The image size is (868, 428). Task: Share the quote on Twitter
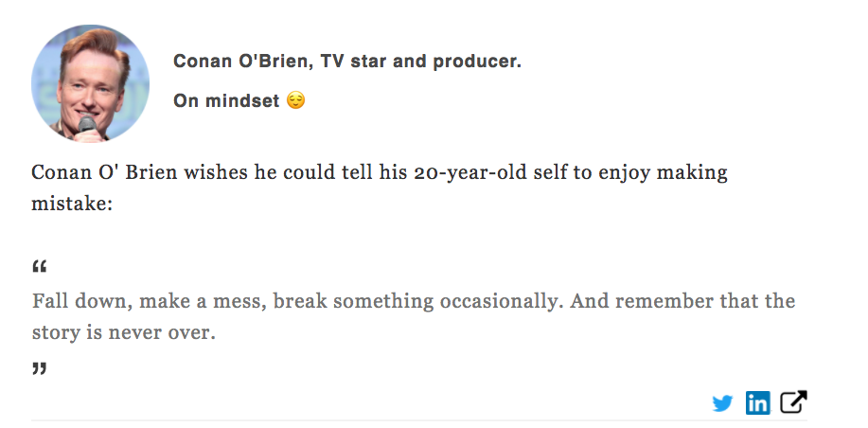pyautogui.click(x=722, y=403)
